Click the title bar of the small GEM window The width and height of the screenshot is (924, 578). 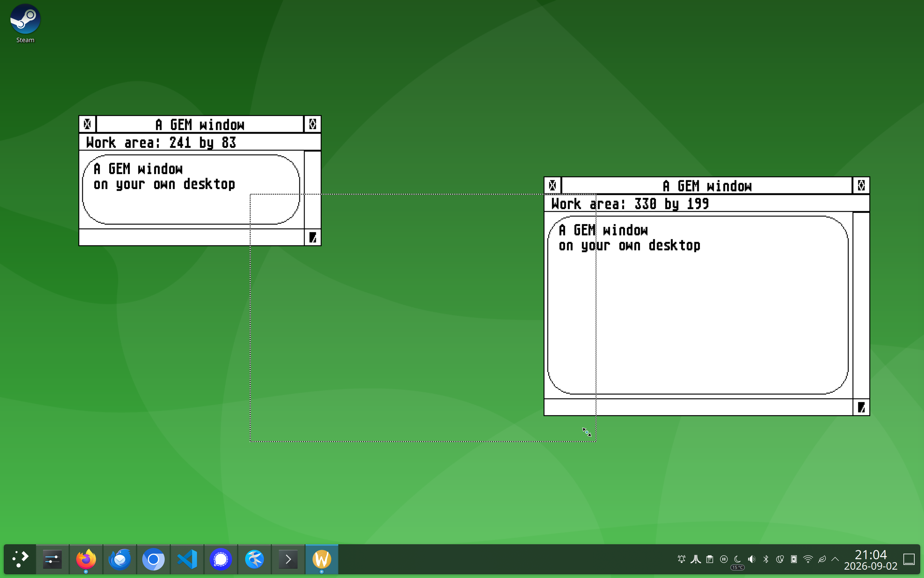coord(200,124)
